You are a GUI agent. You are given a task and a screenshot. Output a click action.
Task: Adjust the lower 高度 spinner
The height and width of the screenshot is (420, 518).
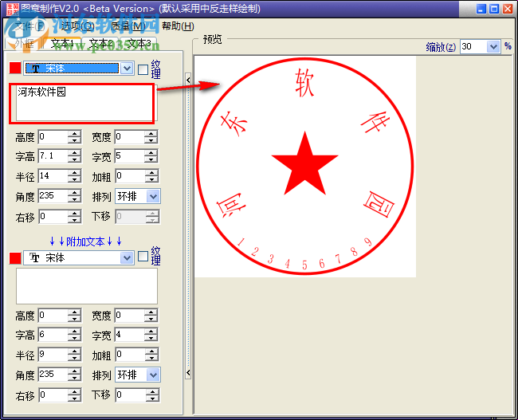75,316
